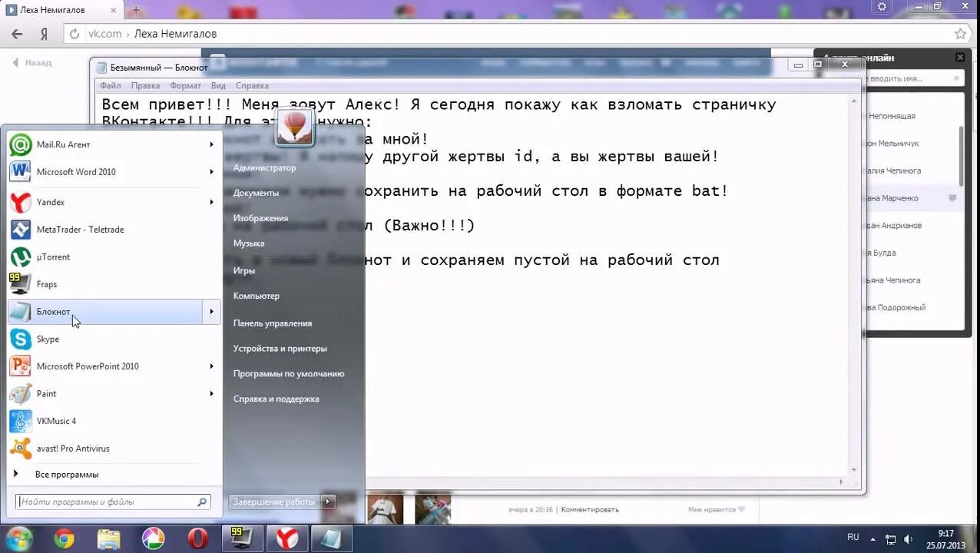Open Microsoft PowerPoint 2010 icon

(x=21, y=366)
